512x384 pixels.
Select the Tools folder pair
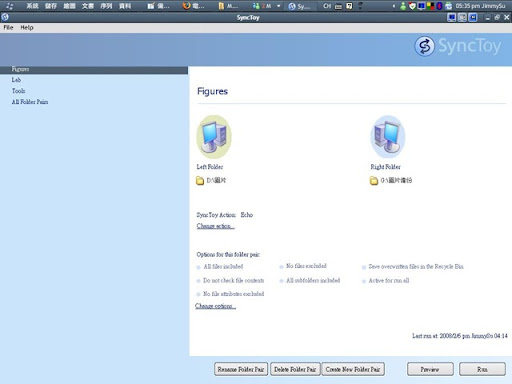pyautogui.click(x=18, y=91)
